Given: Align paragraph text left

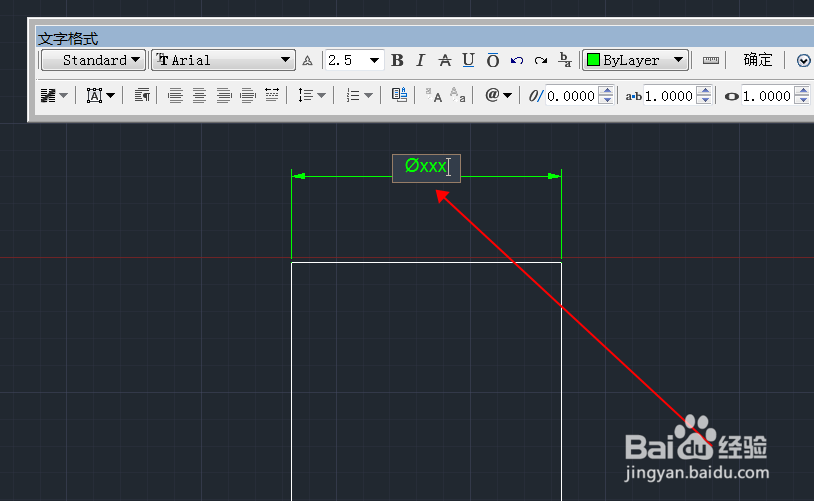Looking at the screenshot, I should pos(175,96).
